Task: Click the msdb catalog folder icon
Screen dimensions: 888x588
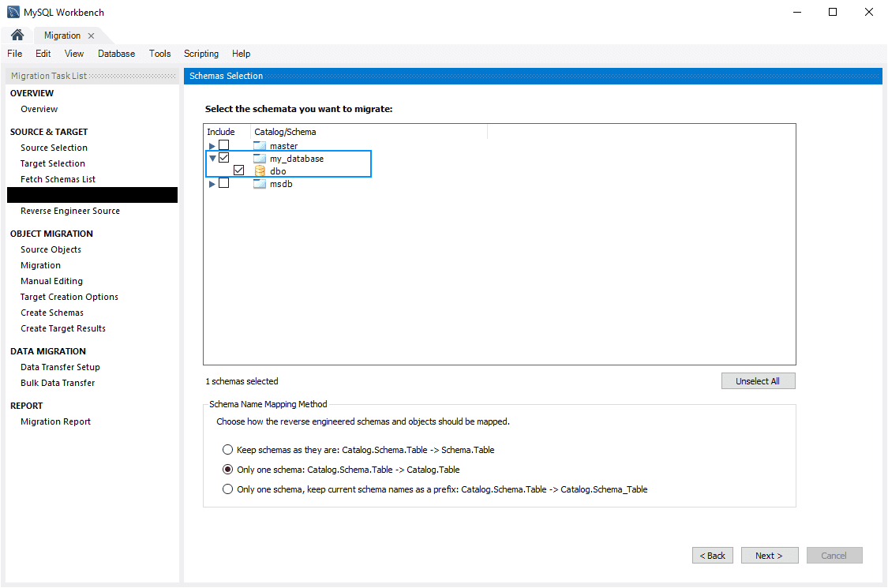Action: tap(260, 184)
